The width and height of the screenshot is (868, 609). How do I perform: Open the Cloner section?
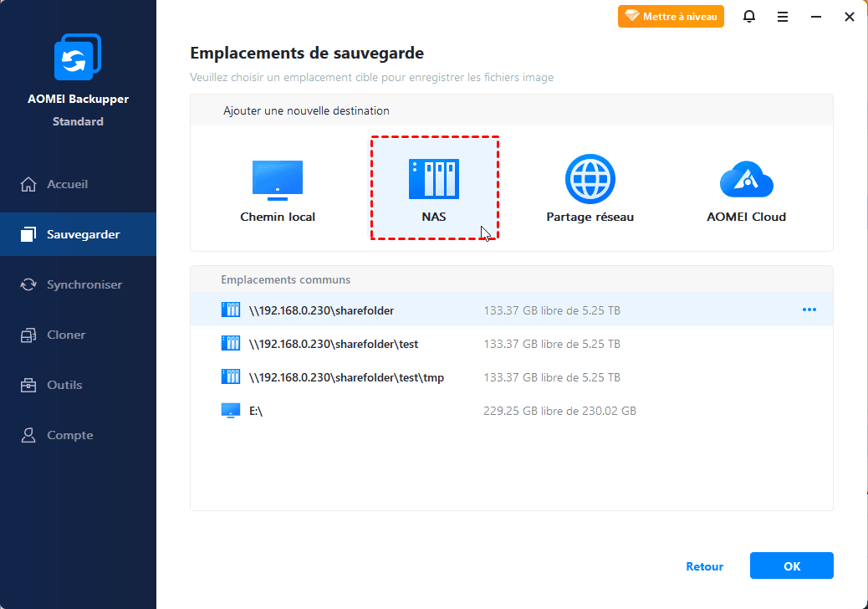78,335
